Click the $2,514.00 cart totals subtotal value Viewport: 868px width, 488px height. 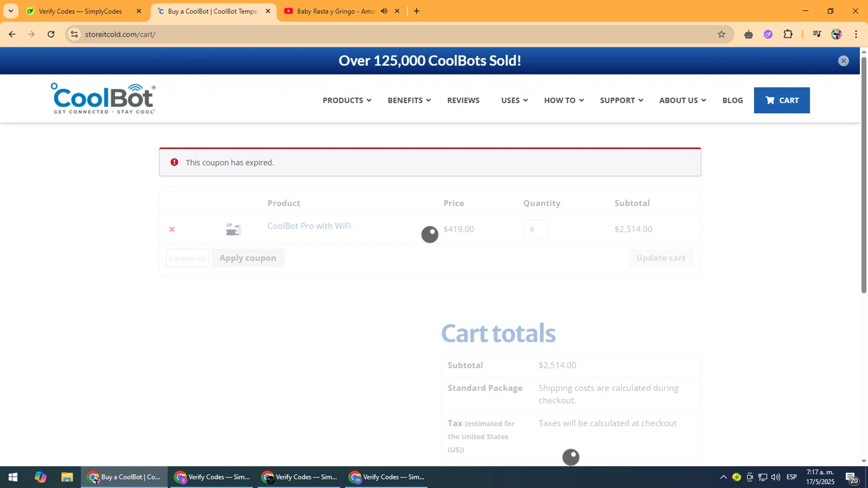pos(557,365)
